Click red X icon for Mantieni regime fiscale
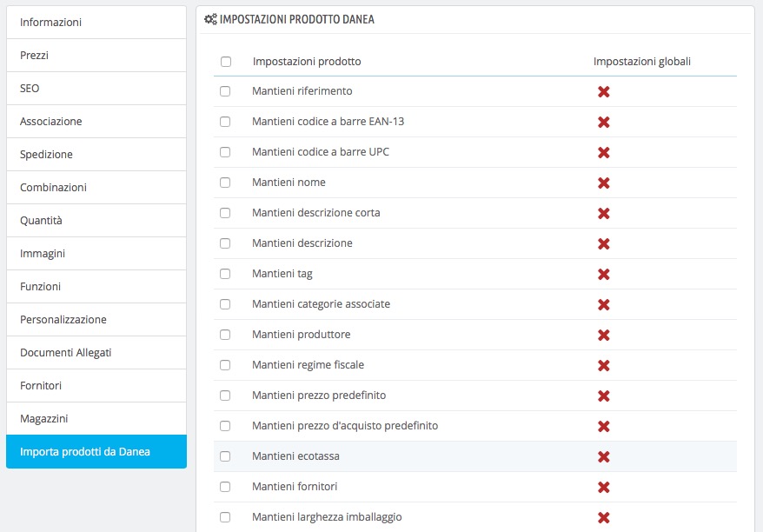763x532 pixels. (604, 366)
